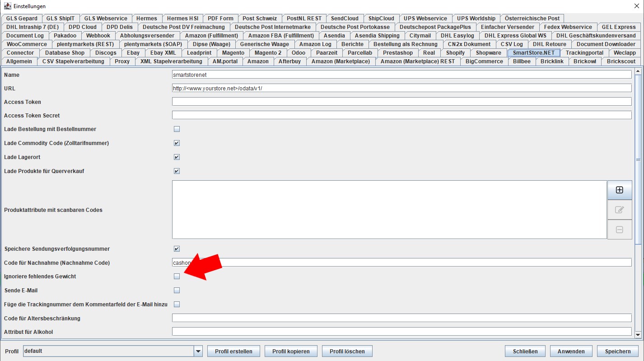
Task: Click the Access Token Secret field
Action: (401, 115)
